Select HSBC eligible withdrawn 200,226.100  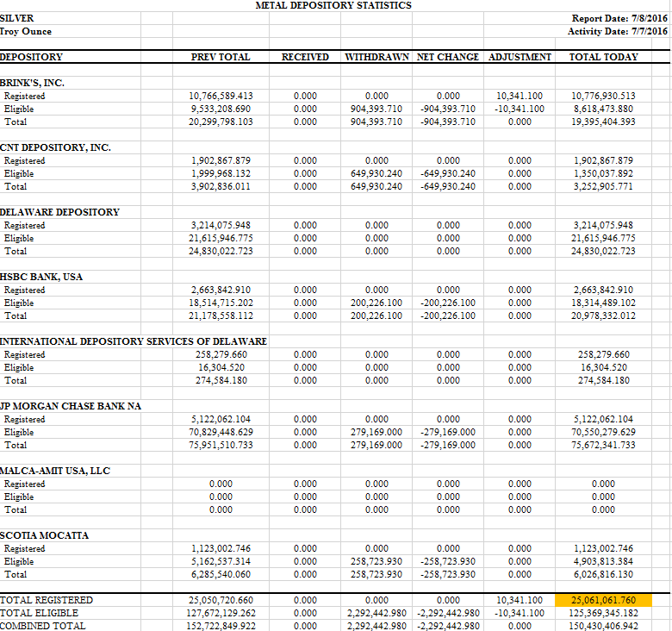[376, 303]
